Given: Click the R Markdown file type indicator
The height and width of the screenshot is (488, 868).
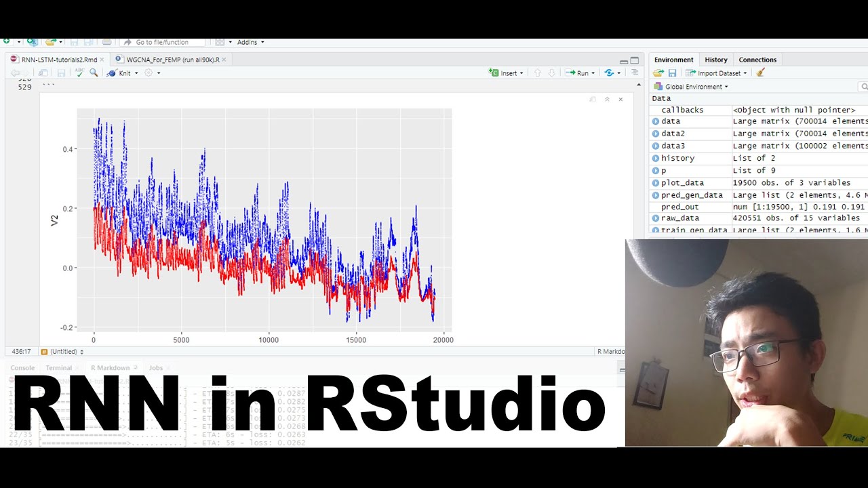Looking at the screenshot, I should pos(610,352).
